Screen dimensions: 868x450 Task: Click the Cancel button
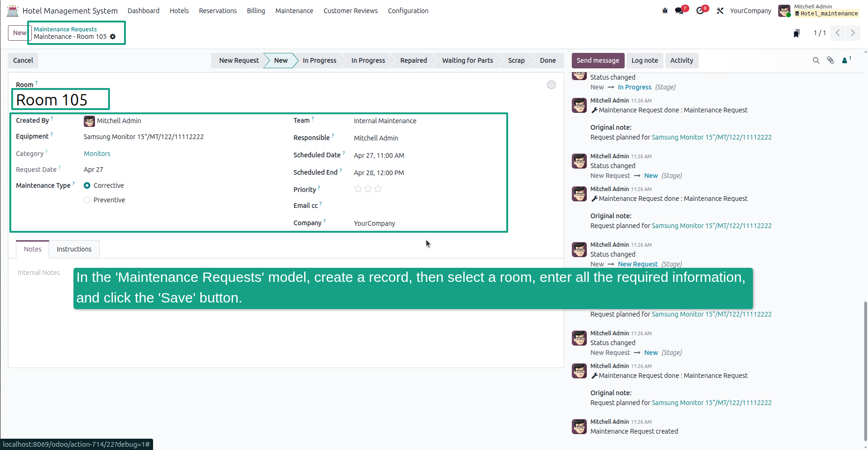(x=23, y=60)
